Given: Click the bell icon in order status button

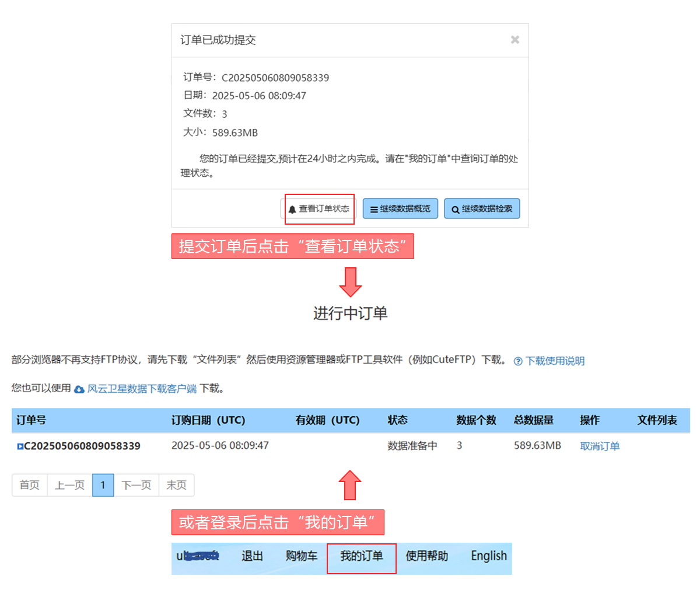Looking at the screenshot, I should 292,210.
